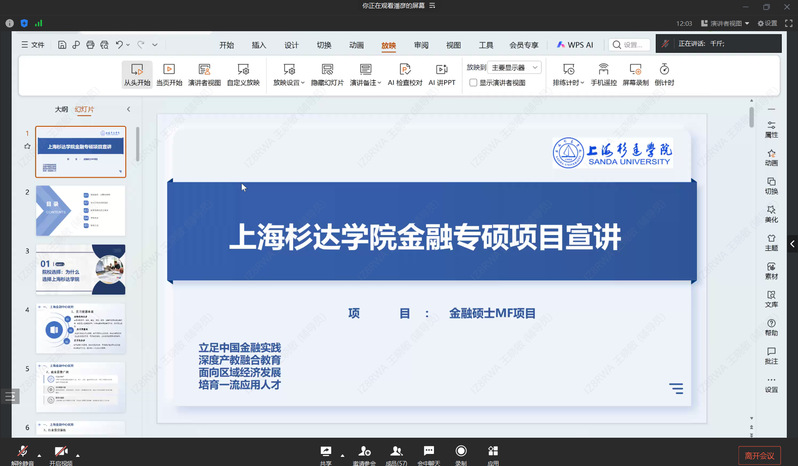The height and width of the screenshot is (466, 798).
Task: Open the 属性 properties side panel
Action: (772, 129)
